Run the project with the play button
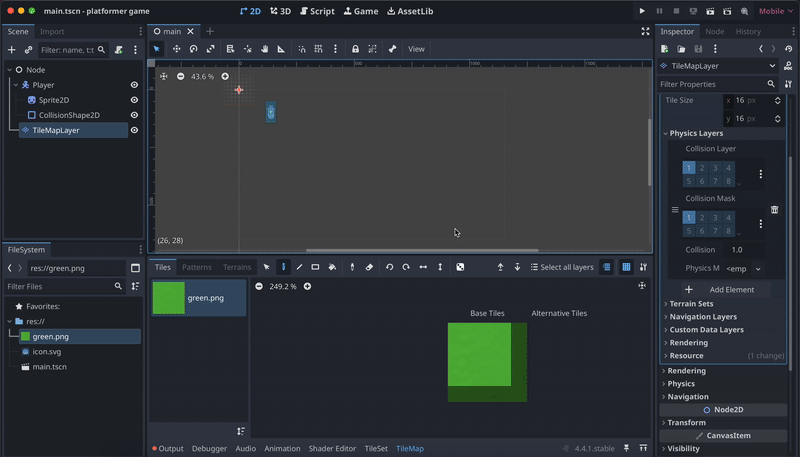The width and height of the screenshot is (800, 457). tap(642, 11)
